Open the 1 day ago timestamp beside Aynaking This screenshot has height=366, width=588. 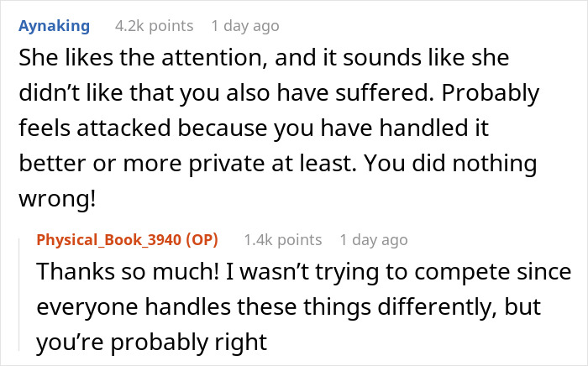[245, 26]
